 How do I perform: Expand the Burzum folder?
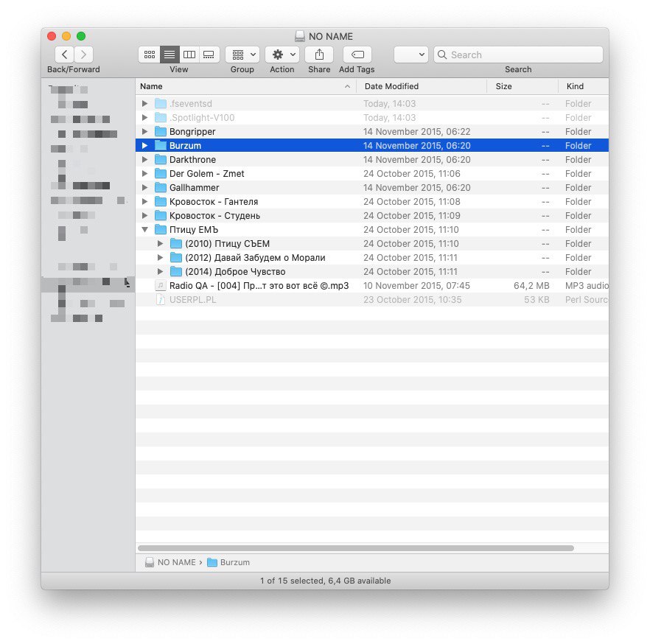144,145
